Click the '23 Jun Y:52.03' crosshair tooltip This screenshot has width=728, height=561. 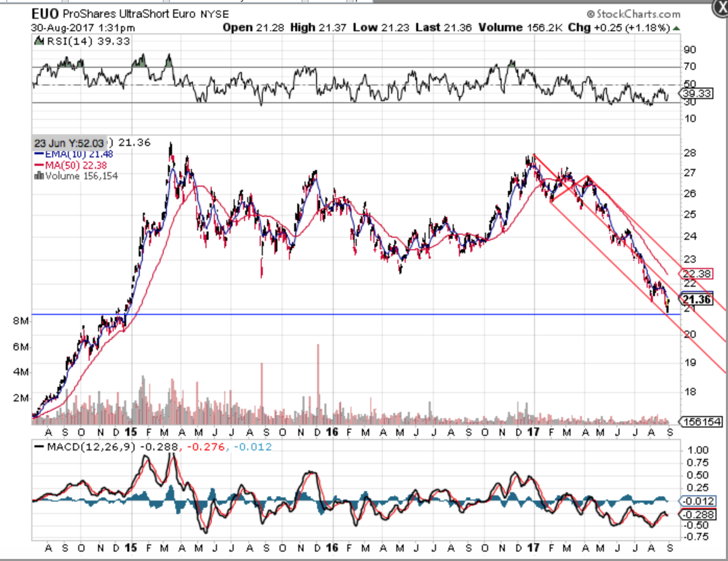(x=69, y=143)
